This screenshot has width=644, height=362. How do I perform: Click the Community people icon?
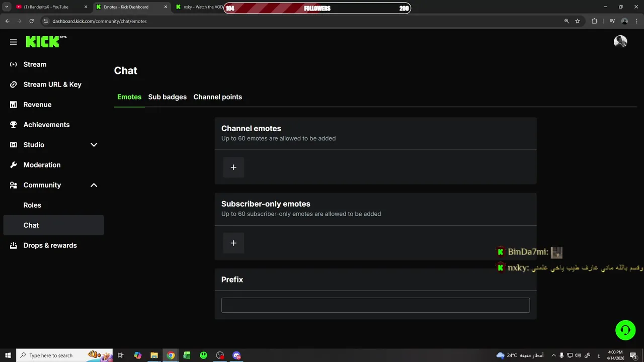[x=14, y=185]
